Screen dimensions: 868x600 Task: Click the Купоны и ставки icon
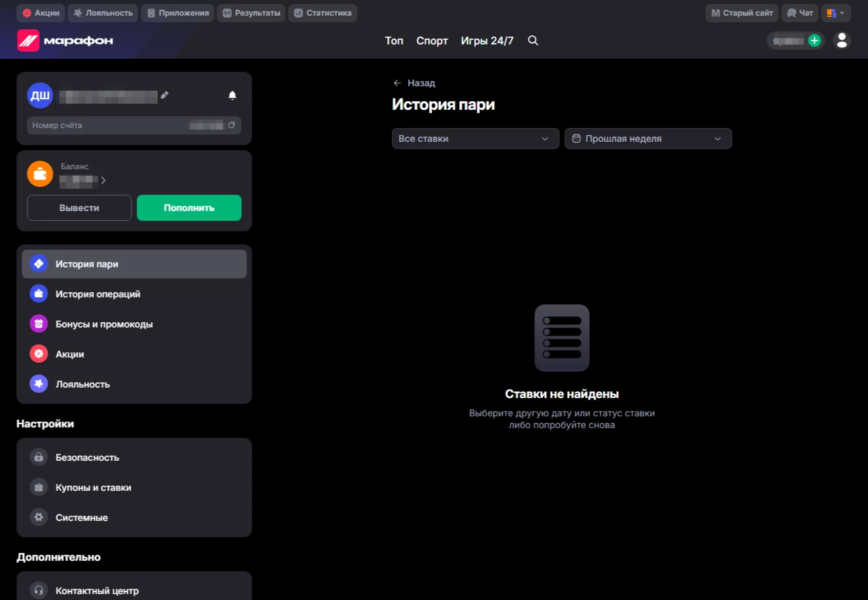coord(39,488)
